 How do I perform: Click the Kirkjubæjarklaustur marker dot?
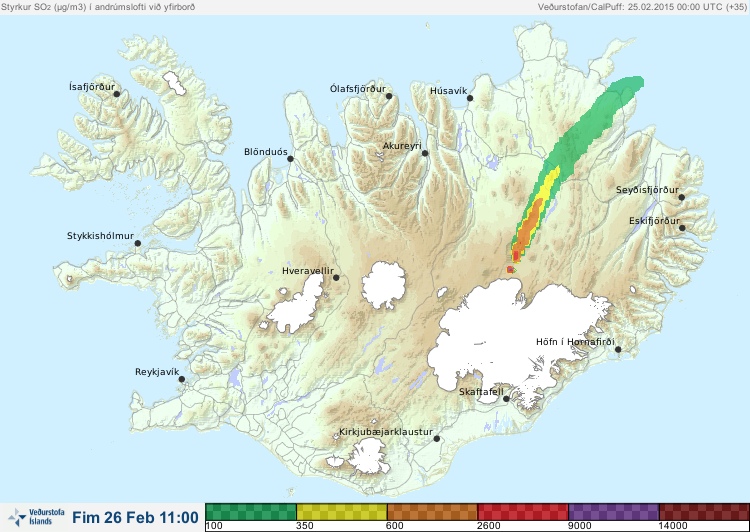coord(436,439)
